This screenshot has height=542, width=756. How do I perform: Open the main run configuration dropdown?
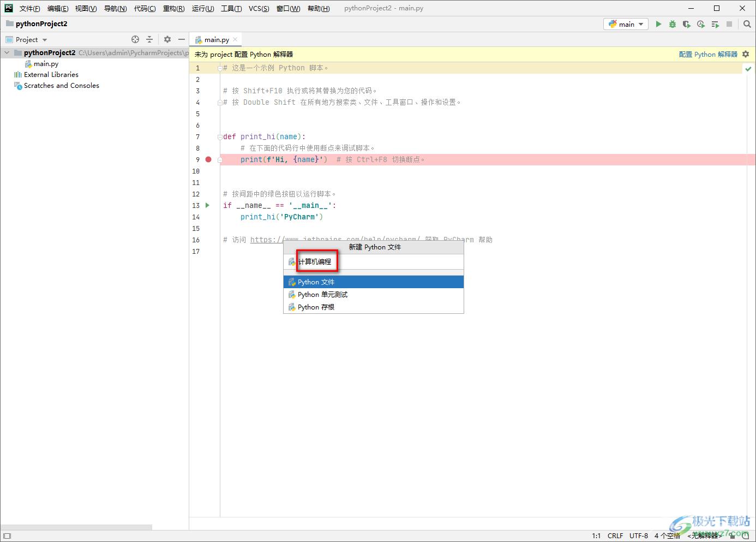coord(626,24)
